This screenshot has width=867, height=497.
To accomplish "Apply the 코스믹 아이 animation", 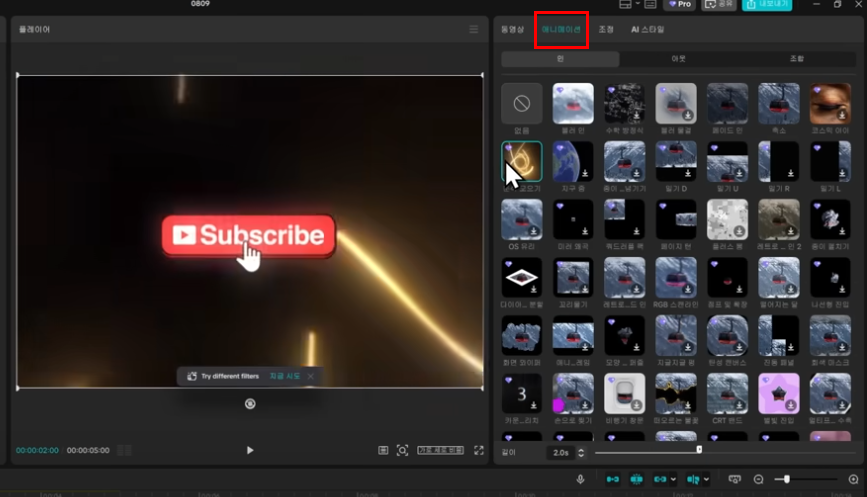I will [x=830, y=104].
